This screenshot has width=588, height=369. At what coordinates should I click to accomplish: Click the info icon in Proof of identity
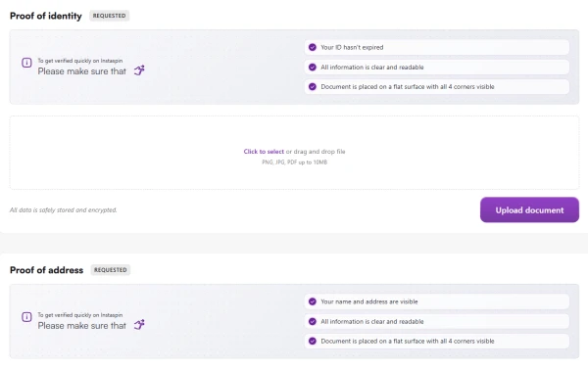[x=26, y=63]
